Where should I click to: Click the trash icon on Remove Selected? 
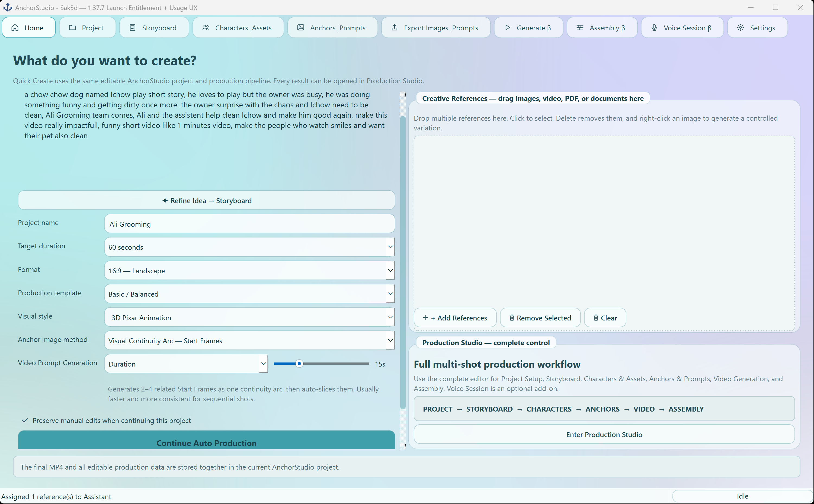tap(512, 318)
